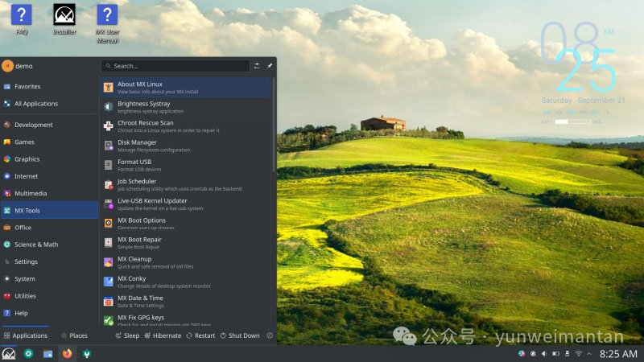Open the Multimedia category

coord(49,193)
